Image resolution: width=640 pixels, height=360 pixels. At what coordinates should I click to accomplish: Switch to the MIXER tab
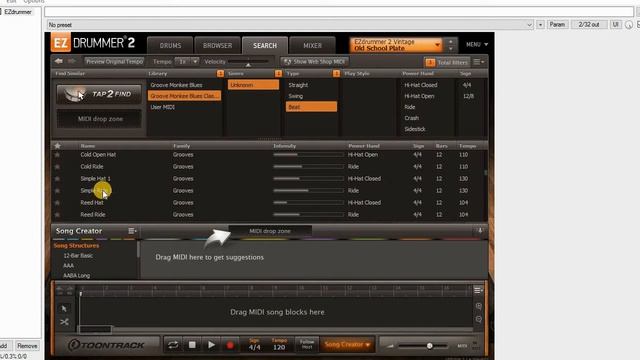point(312,46)
